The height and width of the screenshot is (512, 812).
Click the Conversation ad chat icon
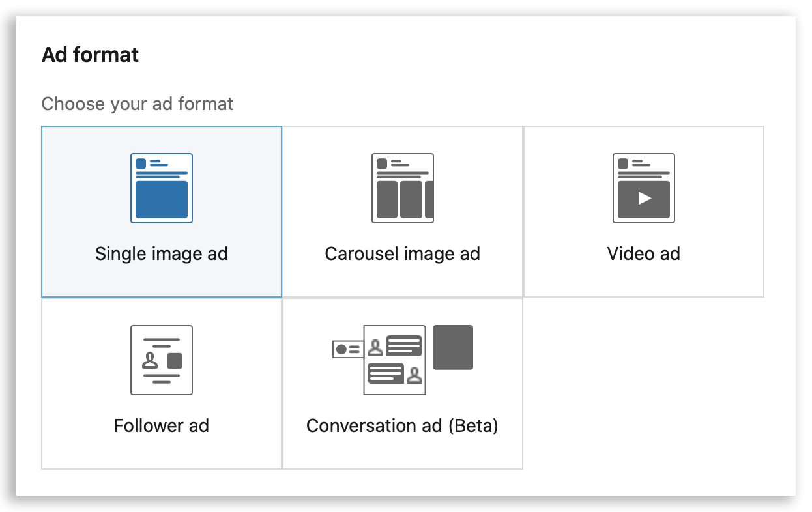[x=403, y=360]
